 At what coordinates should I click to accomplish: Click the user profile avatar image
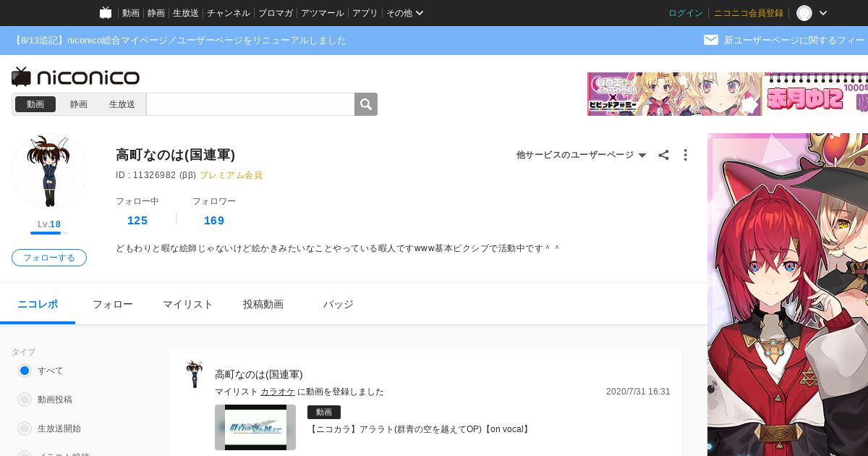point(49,171)
